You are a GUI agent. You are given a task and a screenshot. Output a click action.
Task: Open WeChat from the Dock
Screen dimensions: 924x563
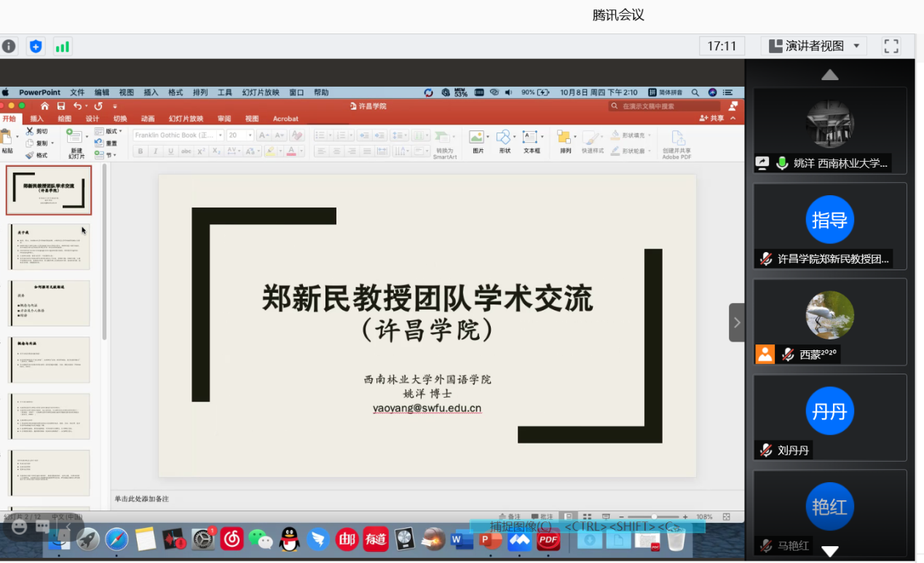tap(260, 539)
